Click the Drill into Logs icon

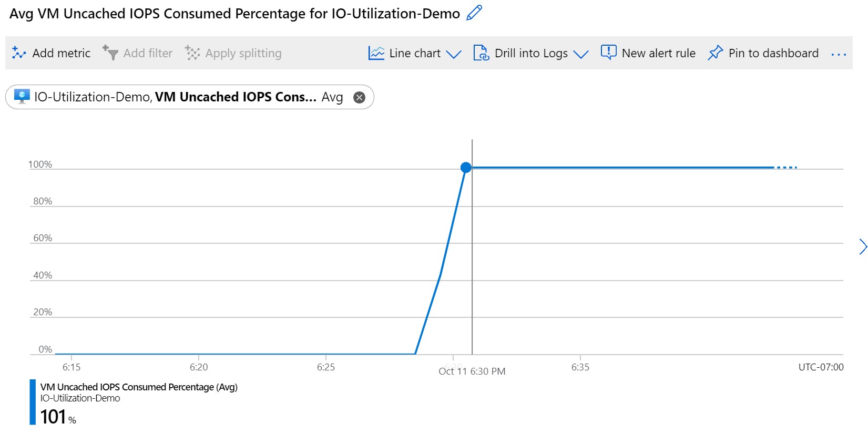point(480,53)
